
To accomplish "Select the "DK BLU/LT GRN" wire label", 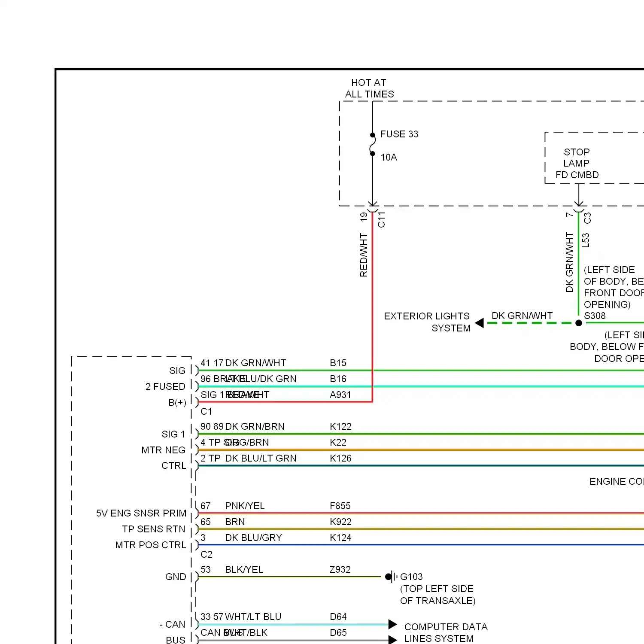I will tap(261, 458).
